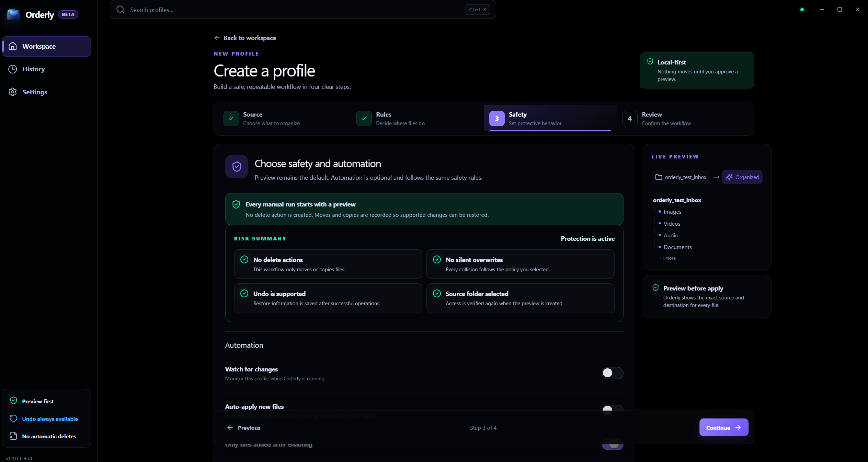The width and height of the screenshot is (868, 462).
Task: Open the History section
Action: [46, 69]
